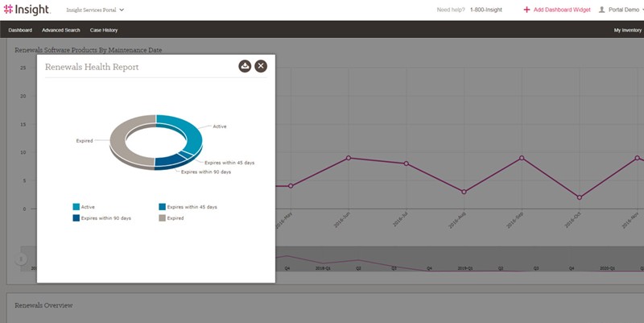Click the 2016-Oct data point on line chart
This screenshot has height=323, width=644.
pos(580,197)
